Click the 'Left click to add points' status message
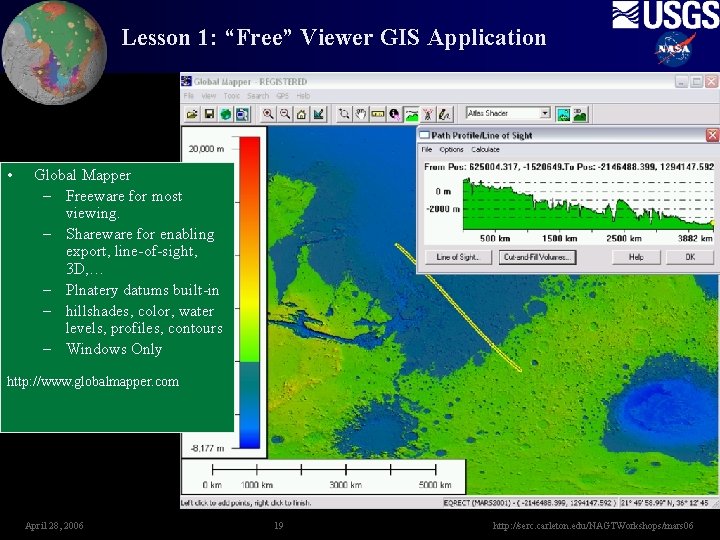This screenshot has width=720, height=540. pos(246,503)
